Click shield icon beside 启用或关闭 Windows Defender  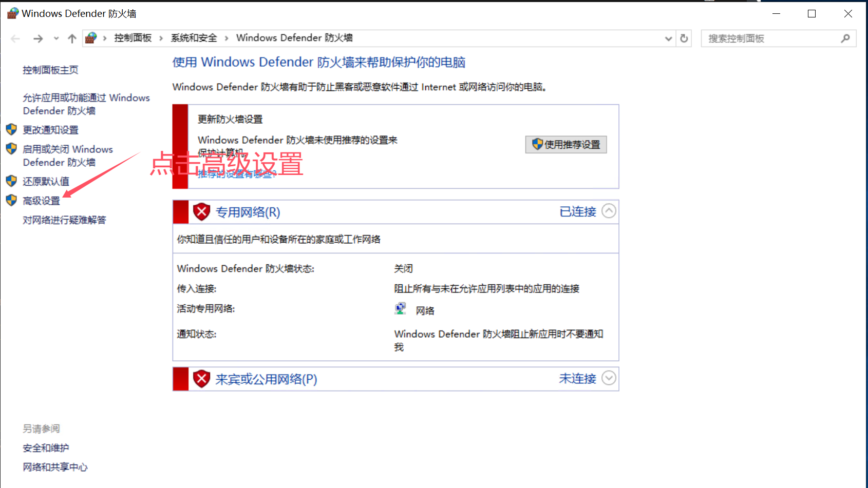click(x=11, y=149)
